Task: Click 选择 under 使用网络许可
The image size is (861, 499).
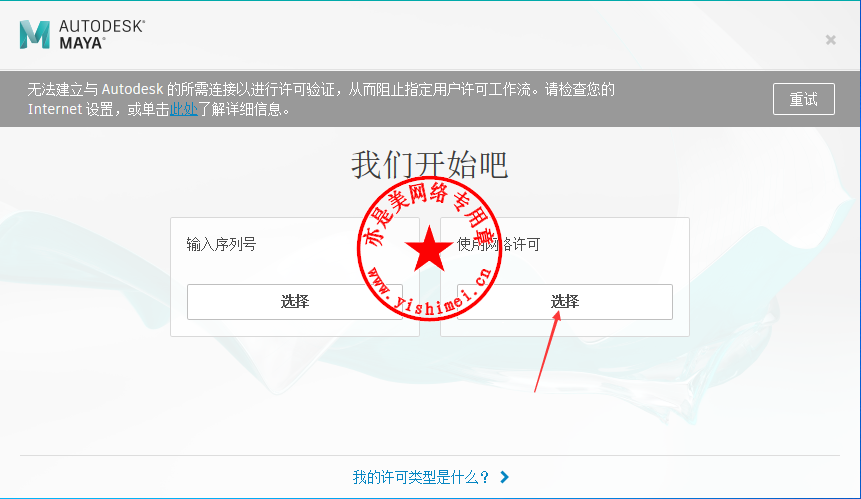Action: click(564, 301)
